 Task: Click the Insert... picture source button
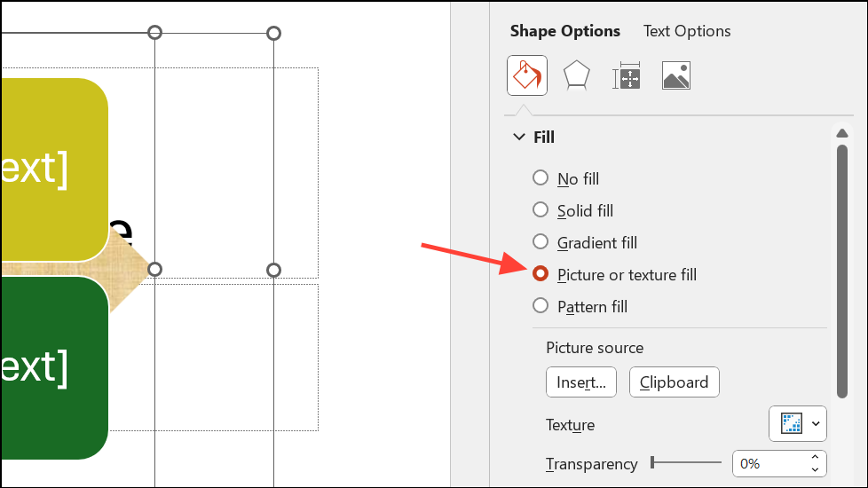(x=581, y=382)
